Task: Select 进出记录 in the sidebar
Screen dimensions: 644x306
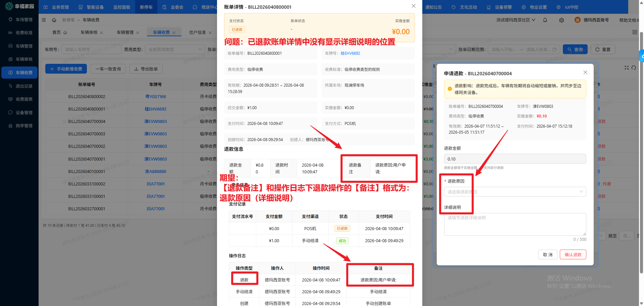Action: (x=24, y=86)
